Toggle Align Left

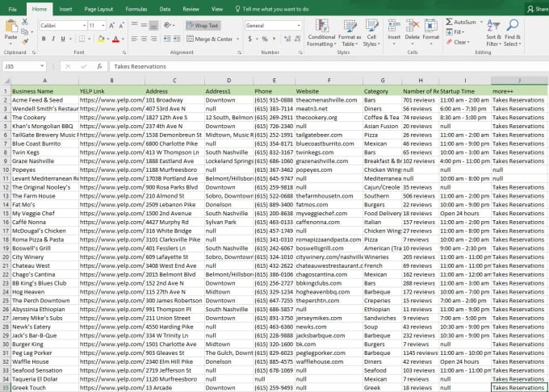click(x=134, y=39)
